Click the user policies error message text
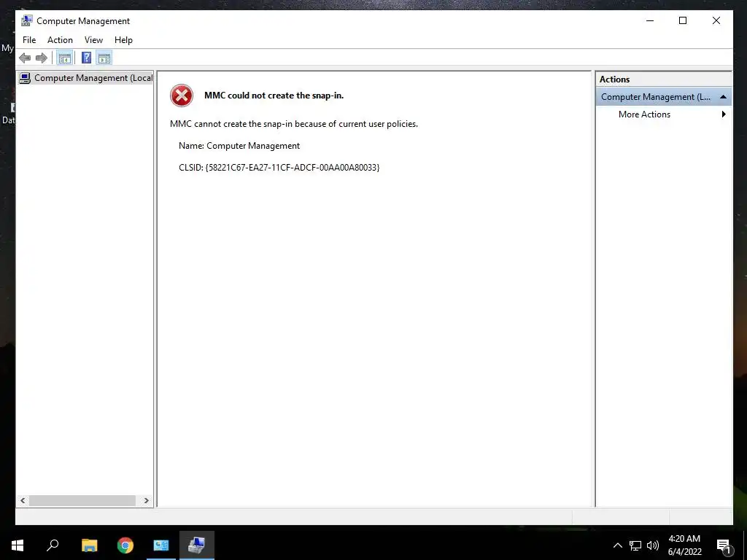 tap(294, 124)
